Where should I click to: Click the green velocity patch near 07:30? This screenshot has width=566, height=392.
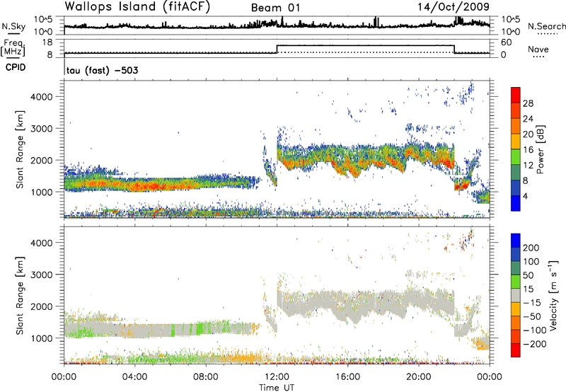(x=199, y=329)
